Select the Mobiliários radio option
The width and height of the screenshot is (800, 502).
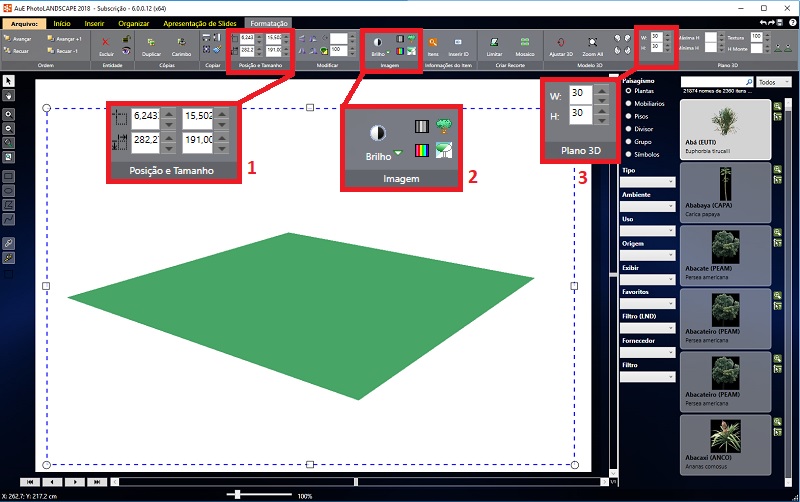[628, 103]
